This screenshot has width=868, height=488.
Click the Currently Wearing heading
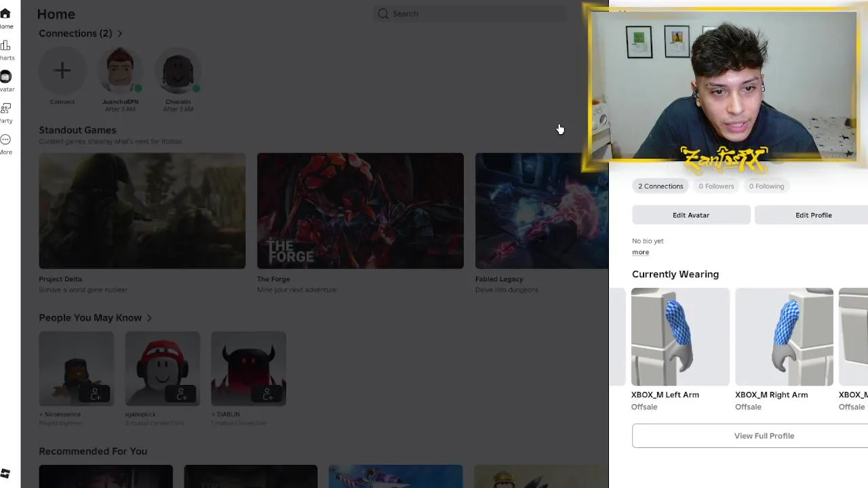pyautogui.click(x=675, y=274)
